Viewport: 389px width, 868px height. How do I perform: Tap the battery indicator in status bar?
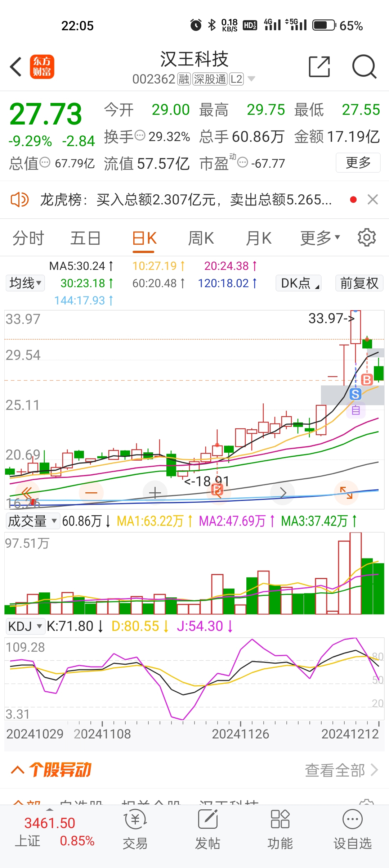click(x=324, y=25)
